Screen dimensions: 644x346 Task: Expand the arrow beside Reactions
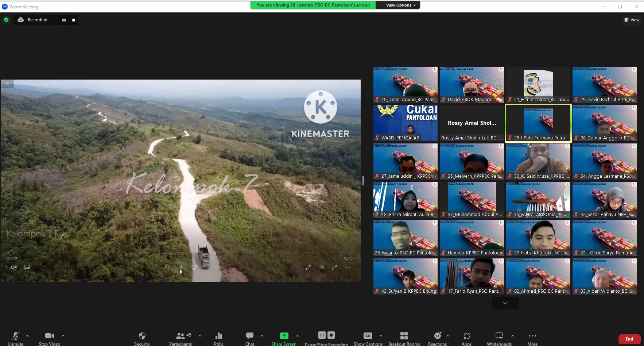[448, 336]
